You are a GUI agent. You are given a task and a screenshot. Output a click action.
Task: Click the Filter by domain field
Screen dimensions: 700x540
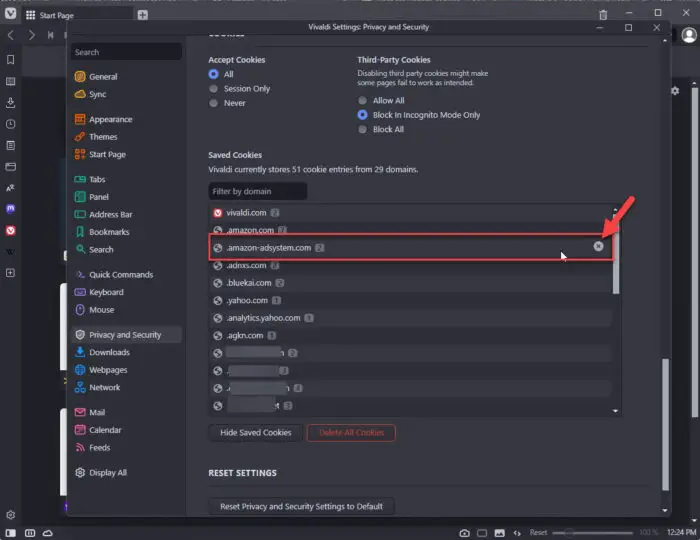point(258,191)
